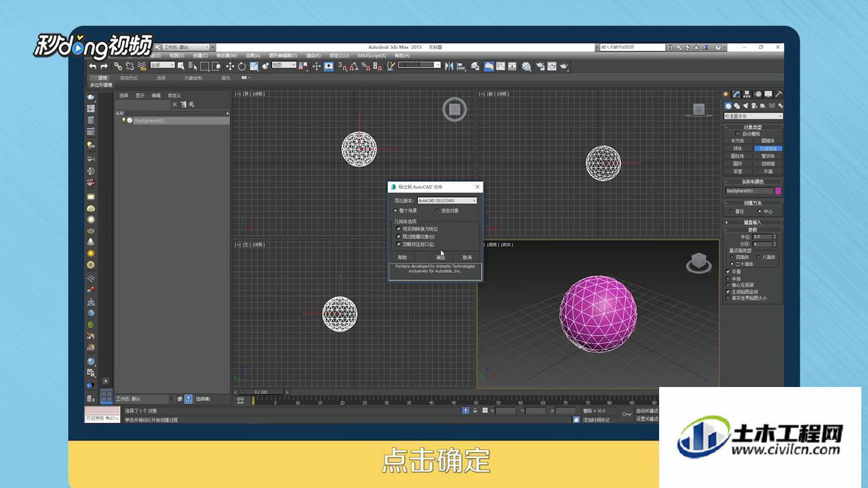Select the 整个场景 radio option
This screenshot has width=868, height=488.
click(408, 211)
